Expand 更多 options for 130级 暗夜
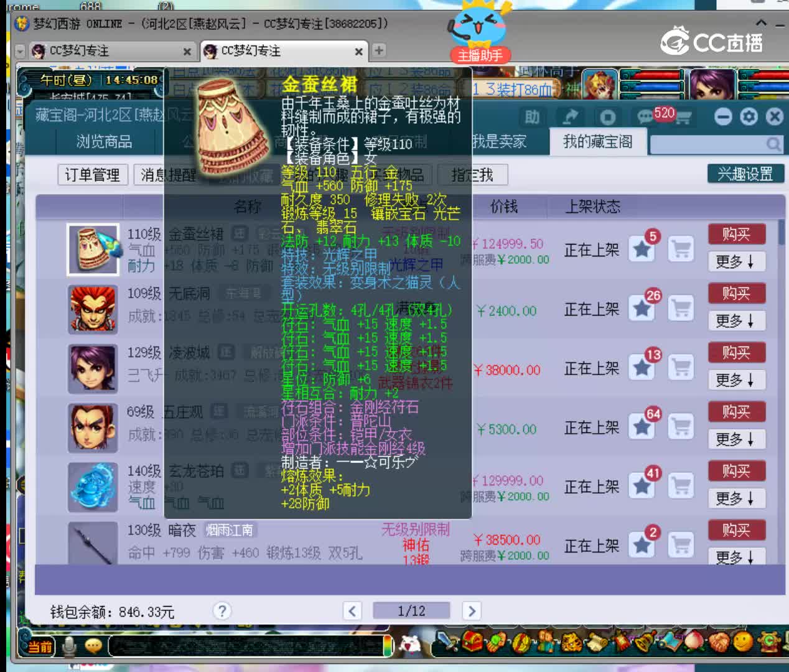The image size is (789, 672). tap(736, 556)
